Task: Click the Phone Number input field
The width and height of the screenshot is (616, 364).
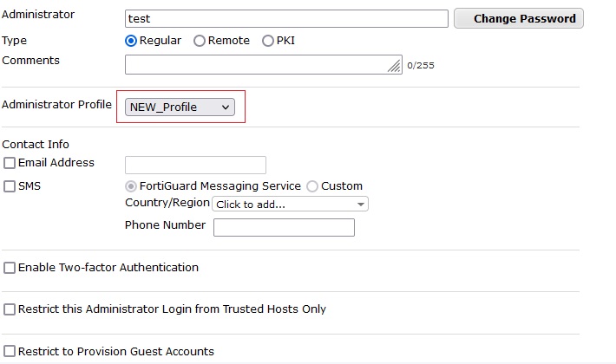Action: tap(284, 227)
